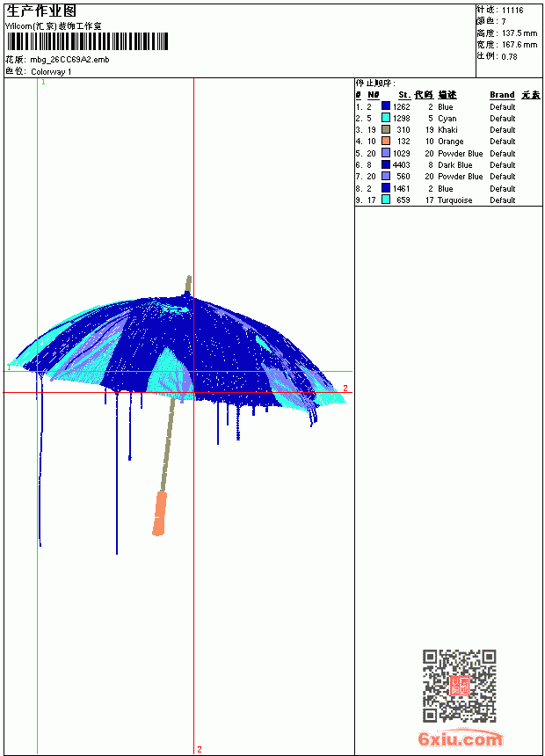Click the Blue swatch in row 1
Viewport: 545px width, 756px height.
[385, 106]
